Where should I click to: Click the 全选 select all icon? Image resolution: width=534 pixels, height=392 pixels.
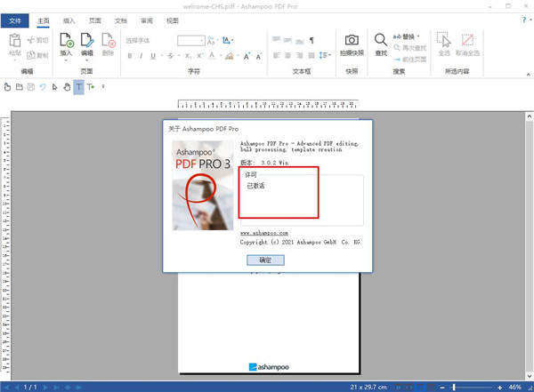[x=443, y=41]
